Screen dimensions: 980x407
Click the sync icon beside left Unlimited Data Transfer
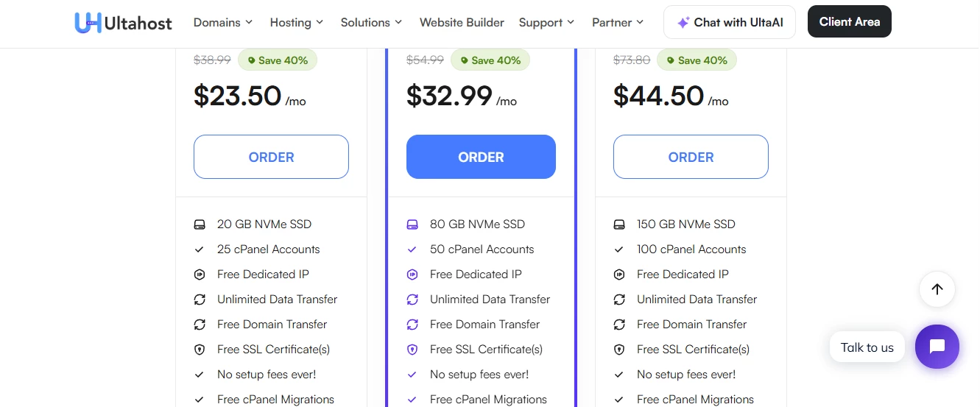tap(199, 300)
